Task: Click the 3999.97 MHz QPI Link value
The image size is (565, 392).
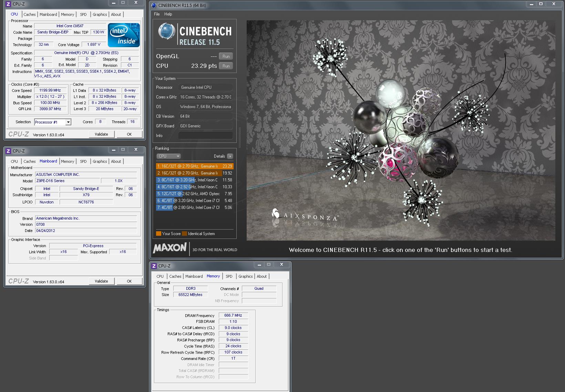Action: tap(50, 109)
